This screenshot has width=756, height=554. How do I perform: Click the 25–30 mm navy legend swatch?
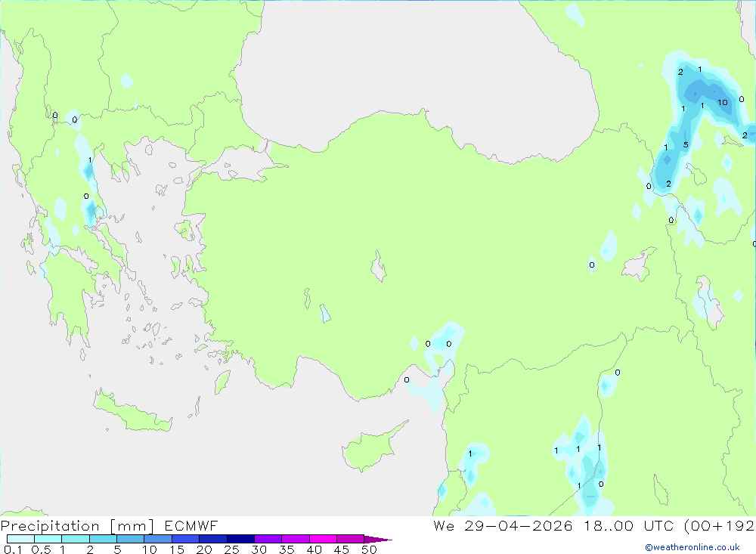pos(240,539)
